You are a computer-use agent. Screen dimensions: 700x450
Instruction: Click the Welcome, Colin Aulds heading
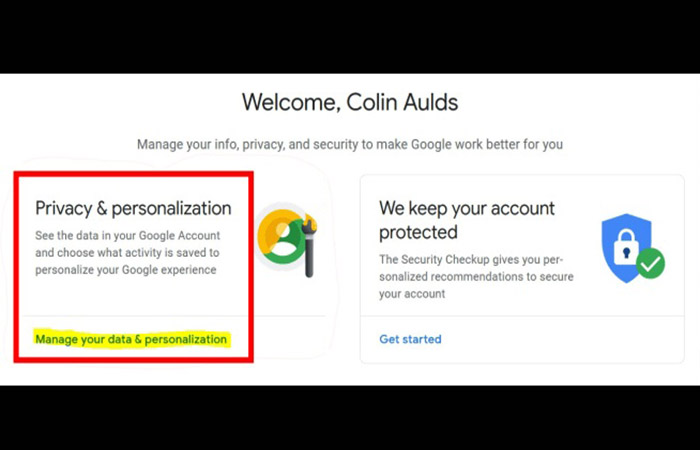point(349,101)
